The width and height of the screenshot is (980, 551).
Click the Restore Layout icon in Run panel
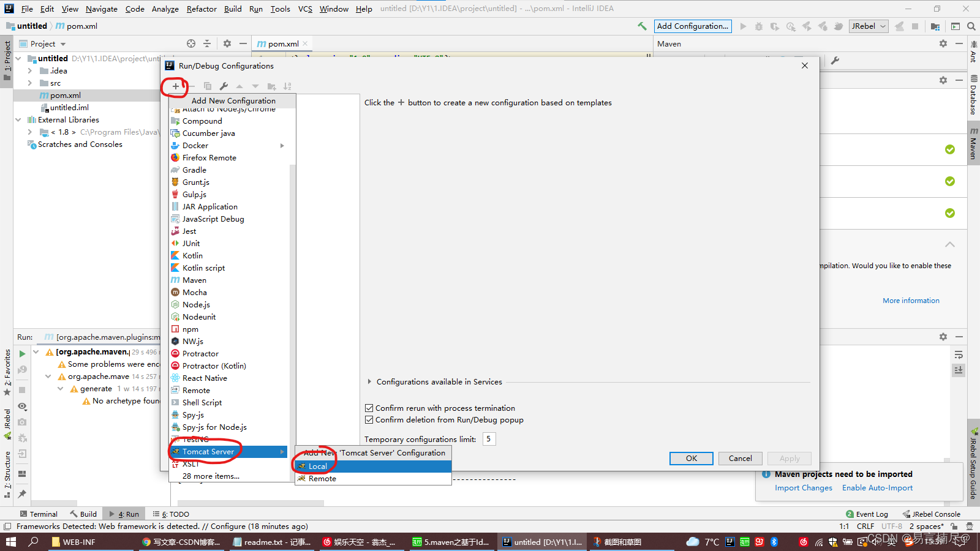pyautogui.click(x=22, y=473)
